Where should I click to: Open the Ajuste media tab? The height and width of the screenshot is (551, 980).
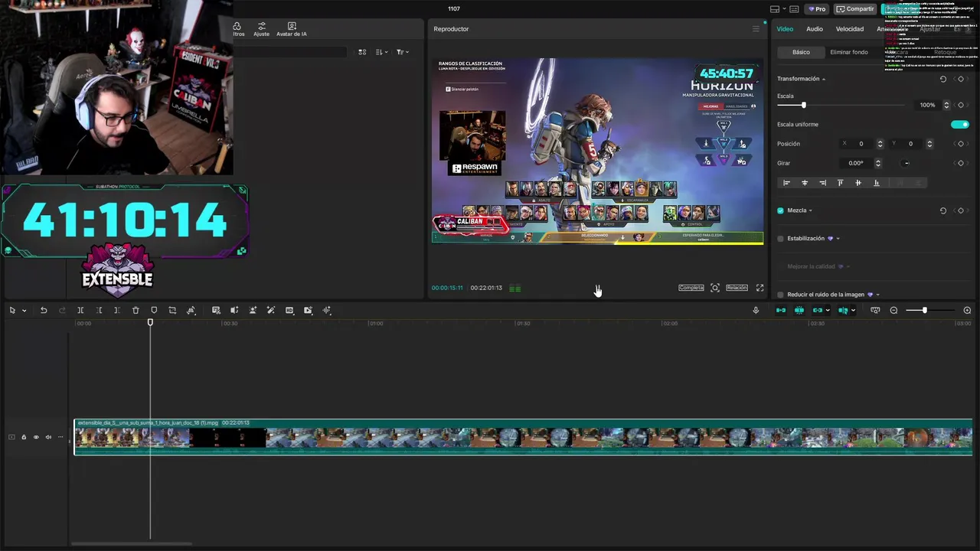(x=262, y=30)
